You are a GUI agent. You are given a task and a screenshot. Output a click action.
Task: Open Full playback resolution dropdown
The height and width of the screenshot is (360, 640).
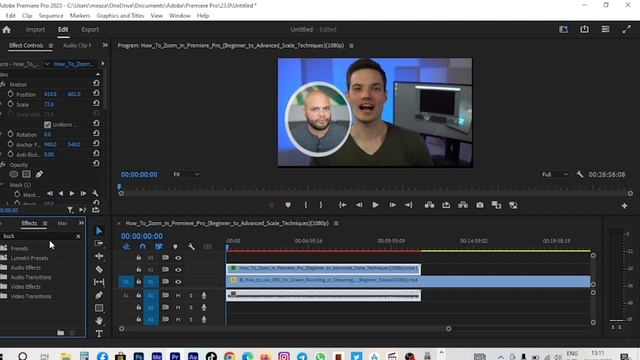click(x=555, y=174)
